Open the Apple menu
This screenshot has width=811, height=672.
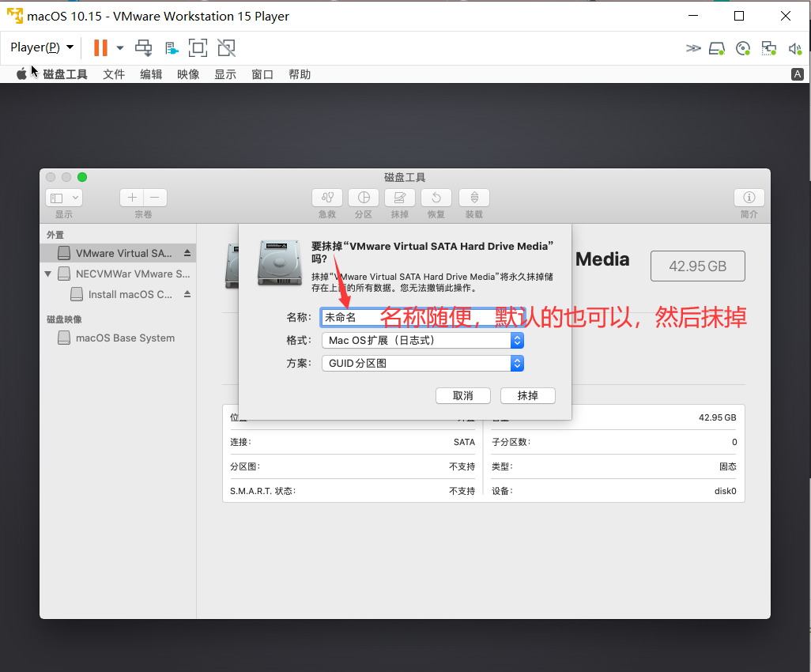21,74
